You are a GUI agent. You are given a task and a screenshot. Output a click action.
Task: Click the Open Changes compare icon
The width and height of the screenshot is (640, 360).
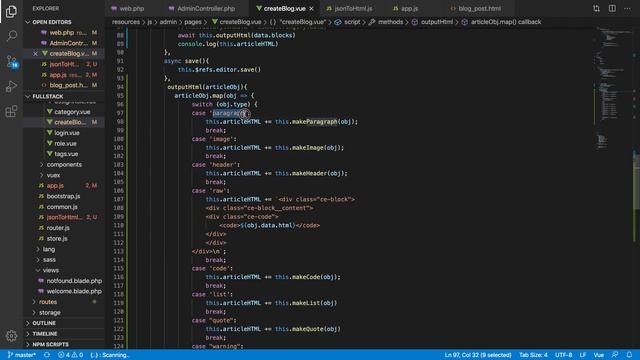[596, 8]
